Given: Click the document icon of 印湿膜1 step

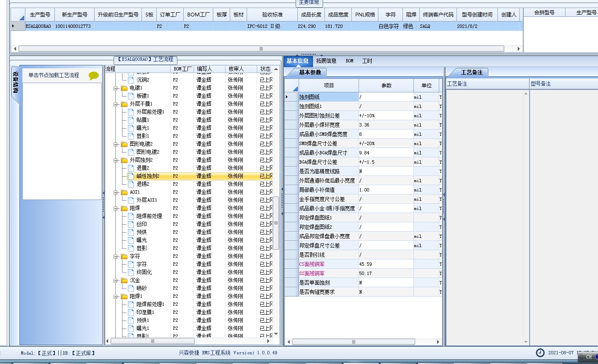Looking at the screenshot, I should pyautogui.click(x=131, y=312).
